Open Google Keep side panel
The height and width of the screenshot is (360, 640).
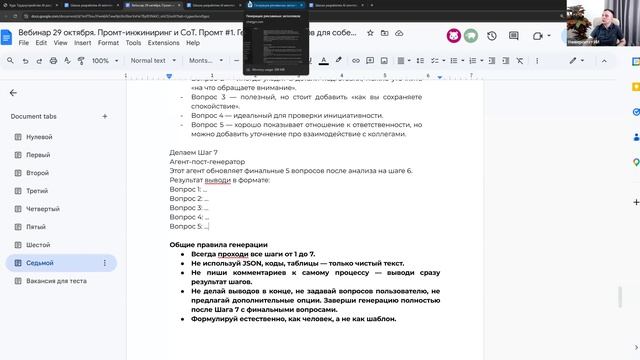[x=636, y=87]
